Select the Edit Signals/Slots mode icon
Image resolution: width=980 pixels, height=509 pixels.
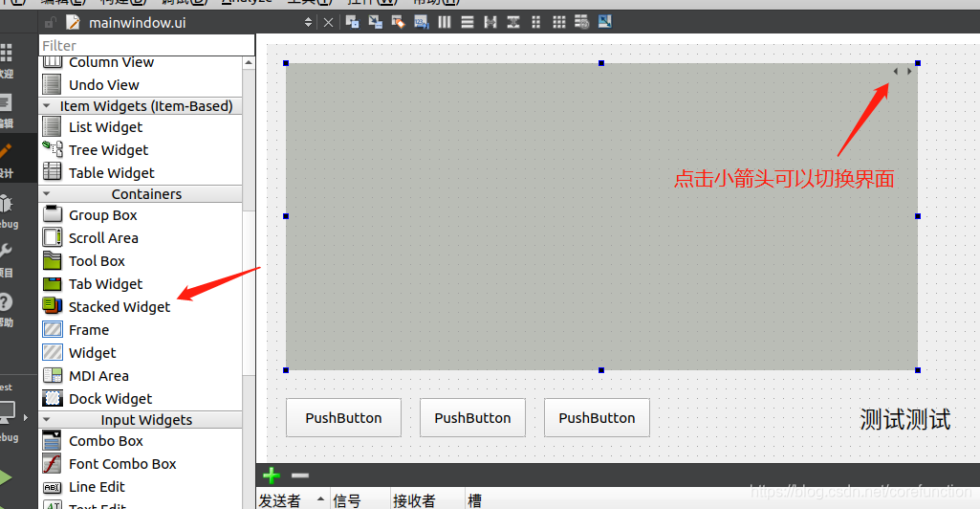[x=375, y=23]
